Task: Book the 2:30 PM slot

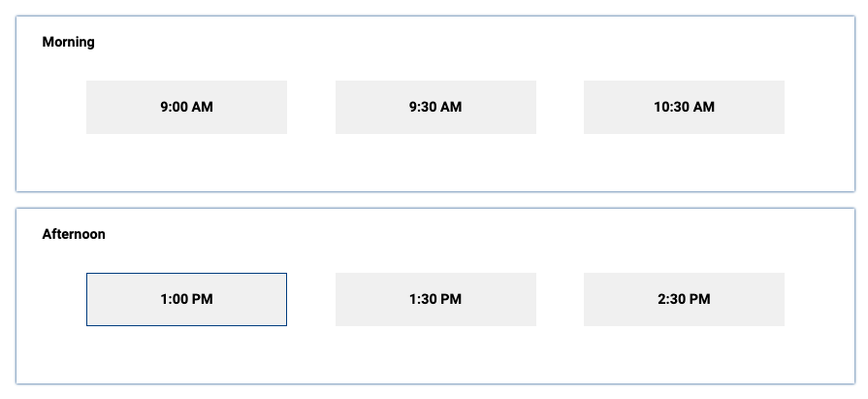Action: coord(684,299)
